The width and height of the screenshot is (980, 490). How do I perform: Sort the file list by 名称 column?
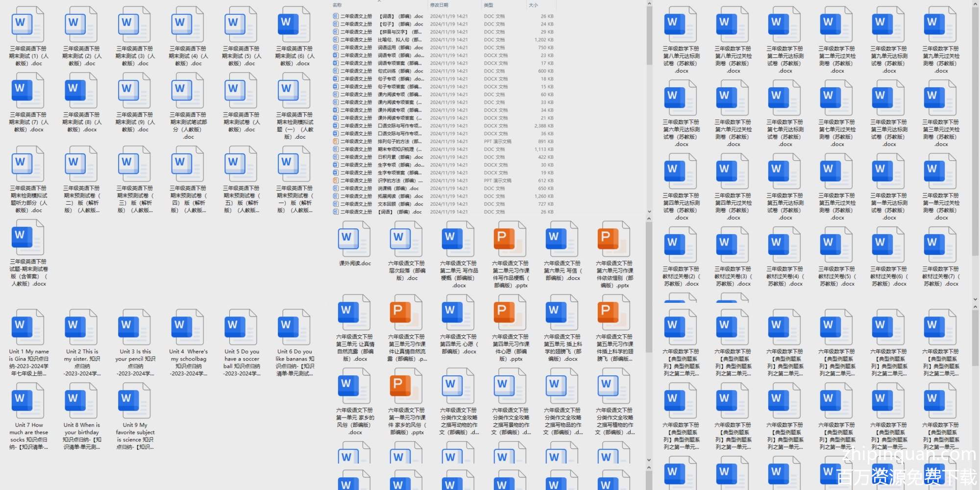pyautogui.click(x=338, y=5)
